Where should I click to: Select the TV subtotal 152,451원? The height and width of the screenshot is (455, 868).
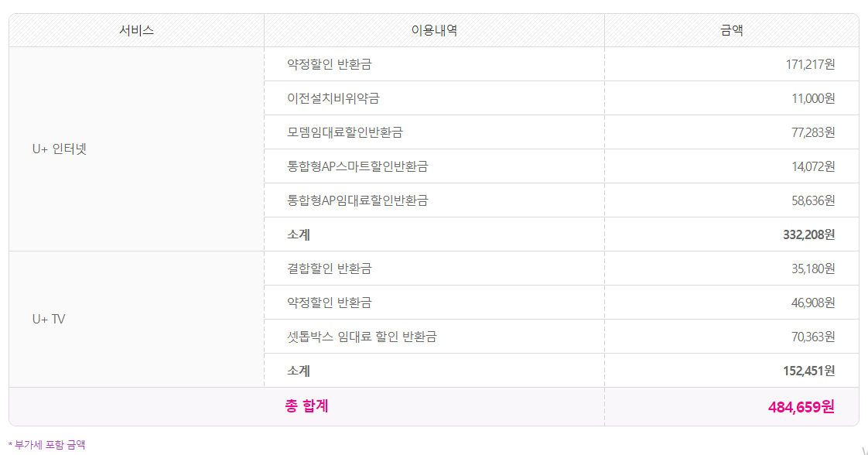coord(808,371)
